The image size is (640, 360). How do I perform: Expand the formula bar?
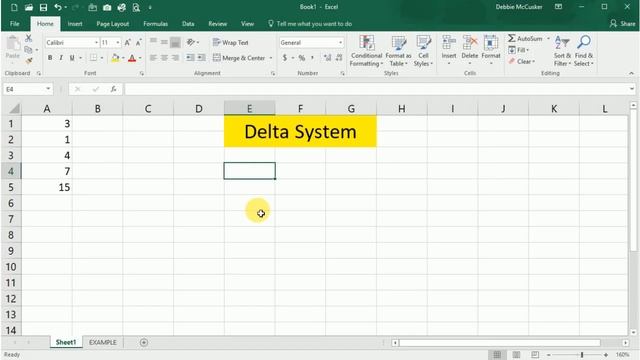632,89
